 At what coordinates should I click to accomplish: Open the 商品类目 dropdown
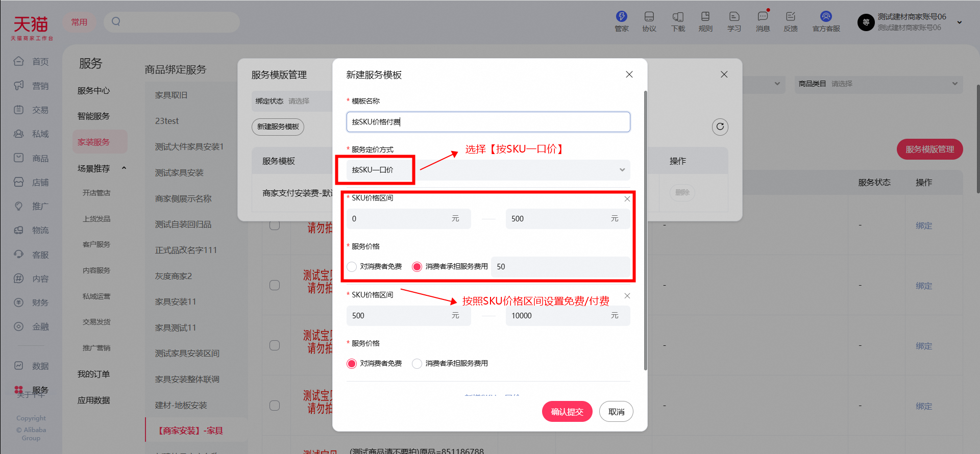tap(878, 84)
